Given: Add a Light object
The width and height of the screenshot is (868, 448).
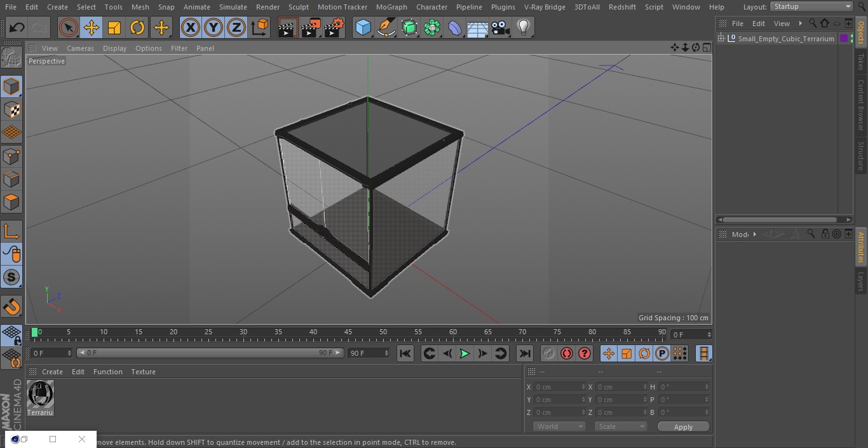Looking at the screenshot, I should tap(524, 27).
